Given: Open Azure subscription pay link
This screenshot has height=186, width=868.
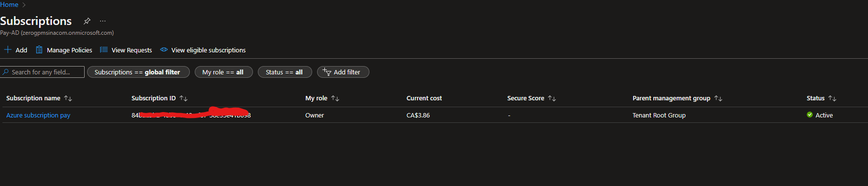Looking at the screenshot, I should point(38,116).
